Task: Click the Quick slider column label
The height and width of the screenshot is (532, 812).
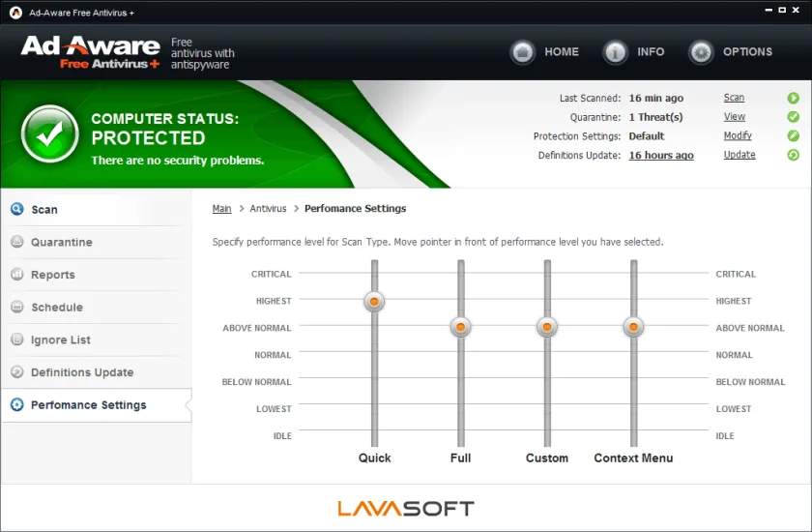Action: [374, 458]
